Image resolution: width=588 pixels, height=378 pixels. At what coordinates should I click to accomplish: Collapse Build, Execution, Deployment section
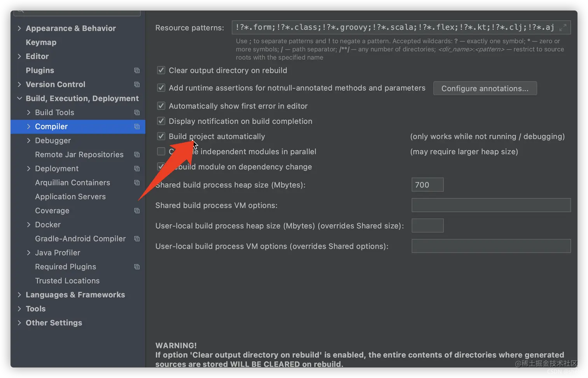[19, 98]
